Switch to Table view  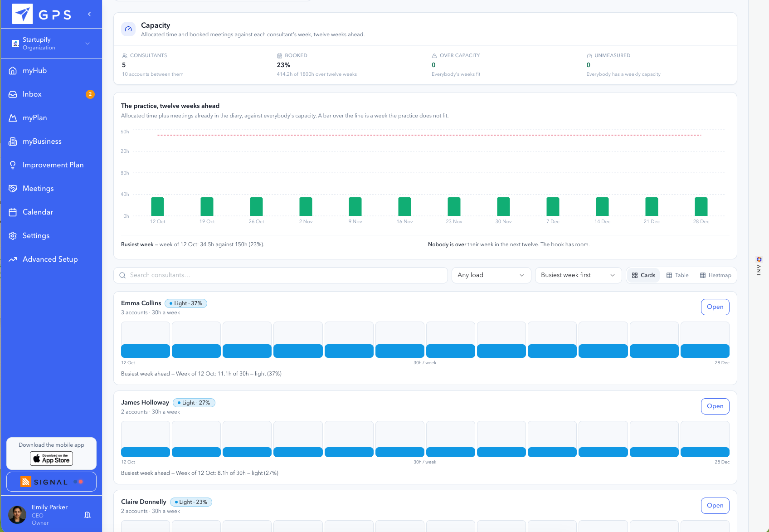coord(677,275)
